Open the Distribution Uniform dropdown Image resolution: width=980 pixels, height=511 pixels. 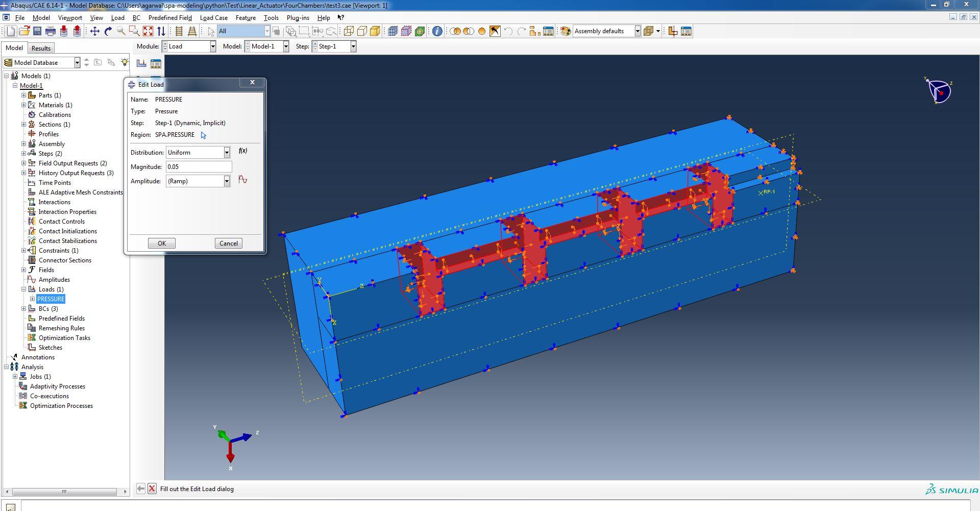[x=227, y=153]
